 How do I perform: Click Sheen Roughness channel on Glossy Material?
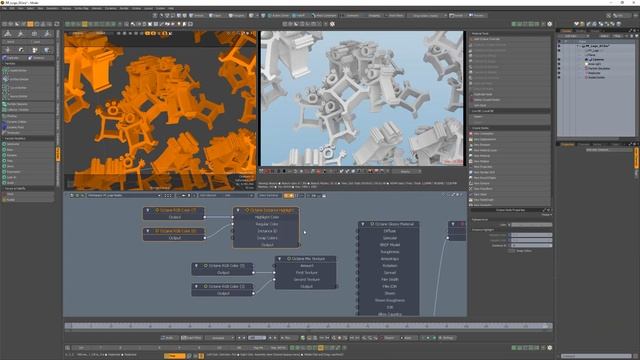(x=389, y=300)
